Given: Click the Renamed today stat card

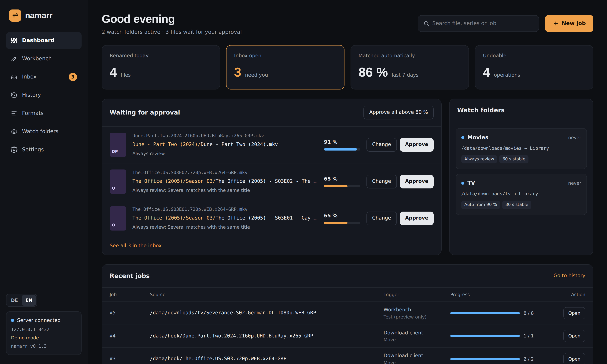Looking at the screenshot, I should click(161, 67).
